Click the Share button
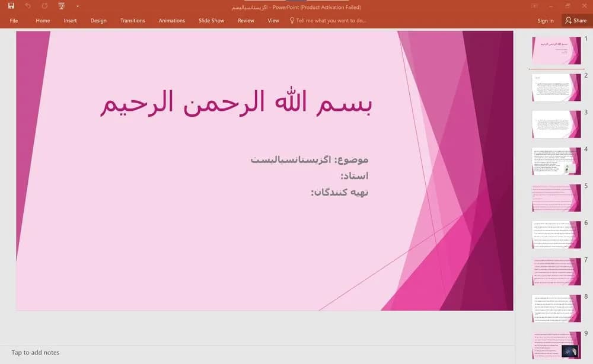Image resolution: width=593 pixels, height=364 pixels. pos(576,21)
